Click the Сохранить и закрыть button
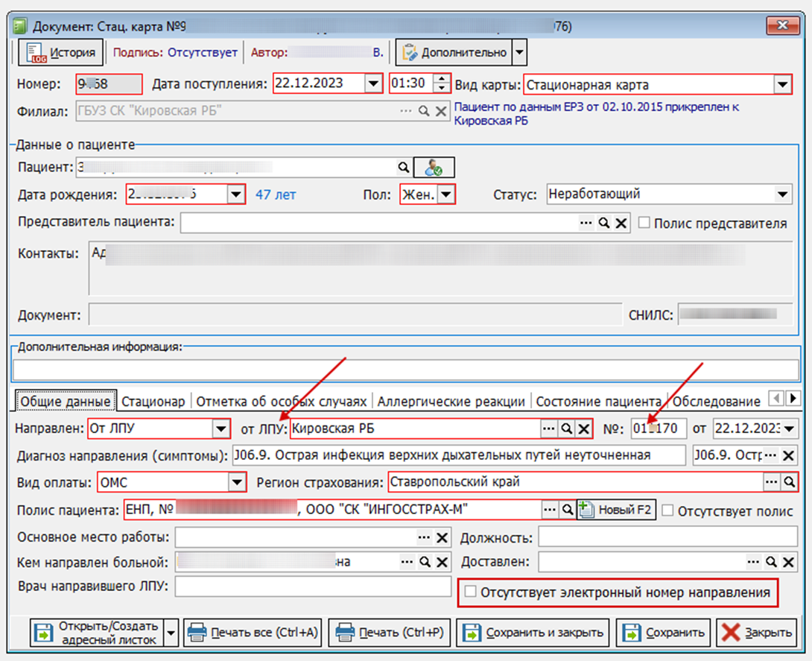Image resolution: width=812 pixels, height=661 pixels. point(533,633)
